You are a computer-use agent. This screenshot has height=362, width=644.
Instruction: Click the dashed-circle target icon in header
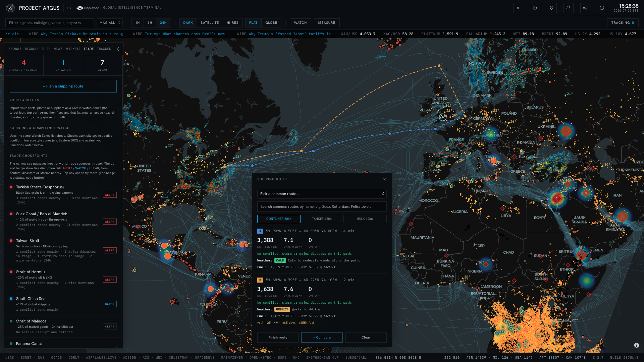click(535, 8)
